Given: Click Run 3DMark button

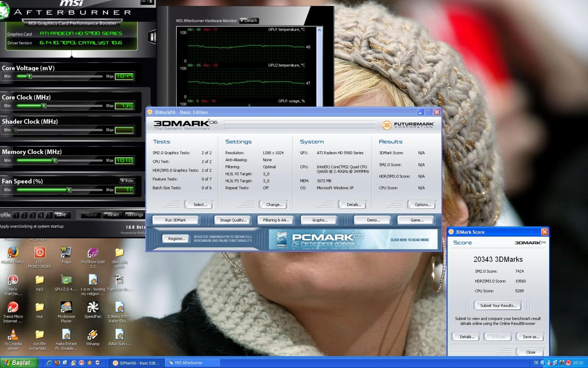Looking at the screenshot, I should [x=176, y=220].
